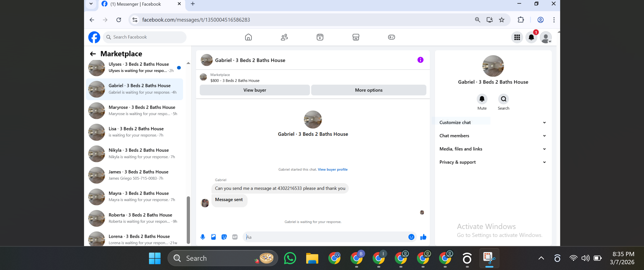Click the Search Facebook field
Viewport: 644px width, 270px height.
click(145, 37)
